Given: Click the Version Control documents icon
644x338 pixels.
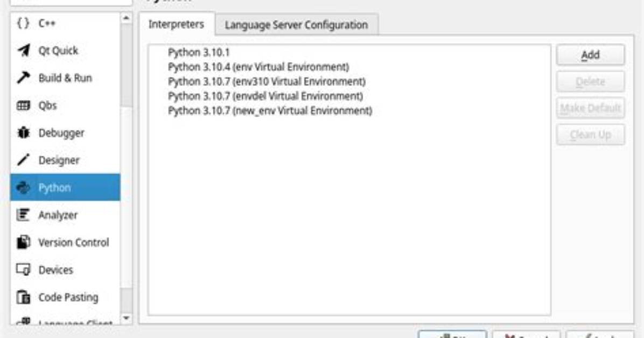Looking at the screenshot, I should pos(23,242).
